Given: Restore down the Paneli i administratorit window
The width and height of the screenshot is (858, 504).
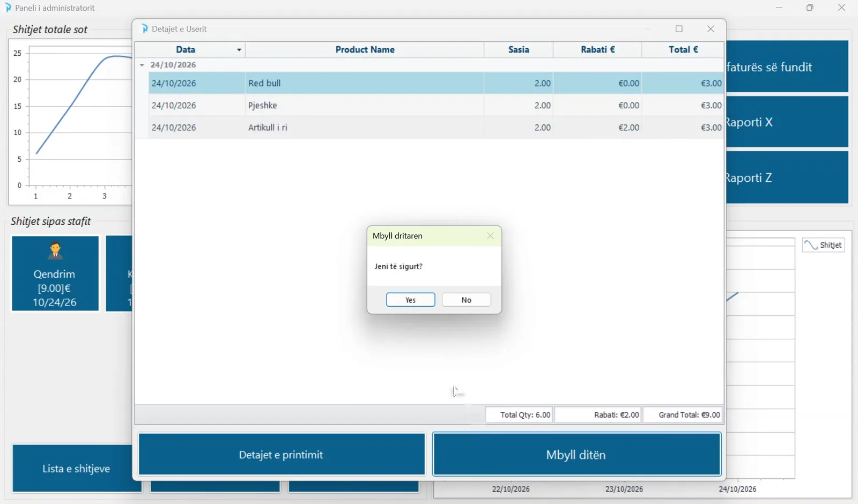Looking at the screenshot, I should (x=810, y=8).
